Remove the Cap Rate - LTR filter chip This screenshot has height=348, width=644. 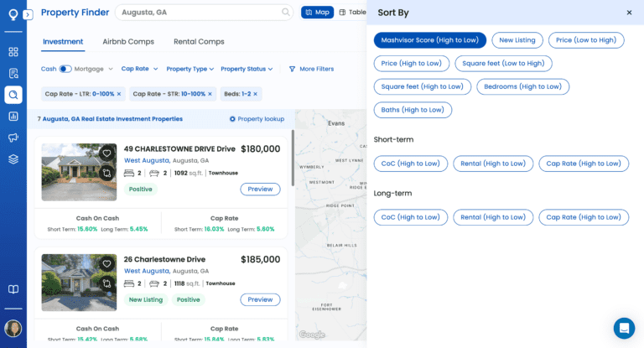(119, 94)
